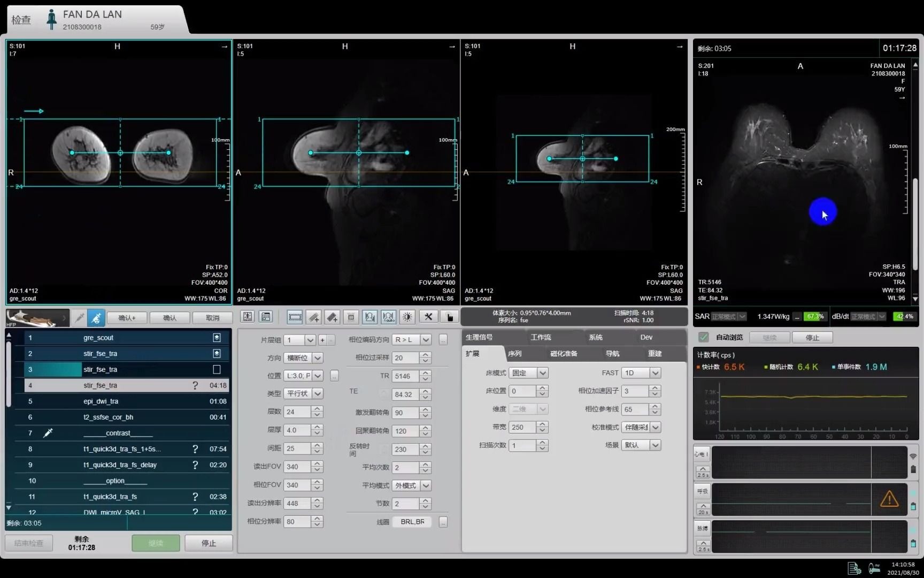Click the patient figure icon in header
This screenshot has height=578, width=924.
pos(51,20)
